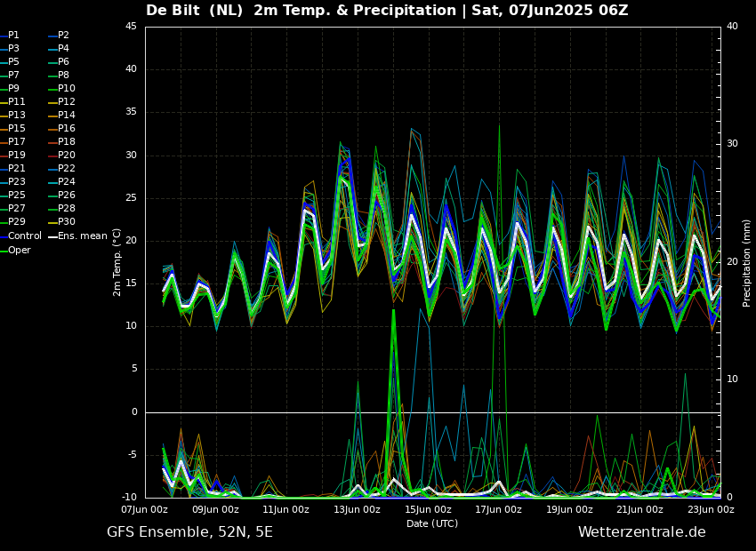Click the P2 legend entry
The width and height of the screenshot is (756, 551).
(x=59, y=36)
